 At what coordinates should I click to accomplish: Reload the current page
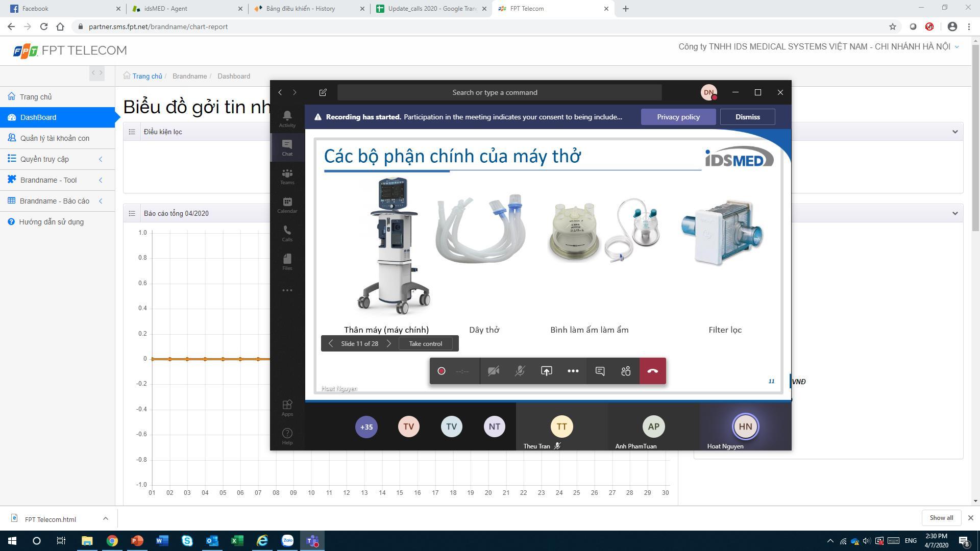tap(44, 27)
